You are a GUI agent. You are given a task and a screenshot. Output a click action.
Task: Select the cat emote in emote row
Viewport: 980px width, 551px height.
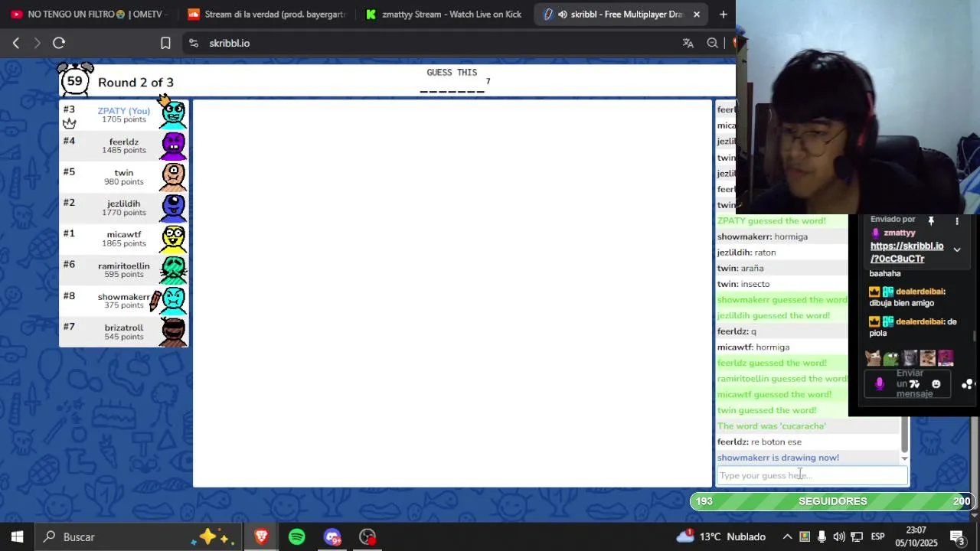coord(874,357)
